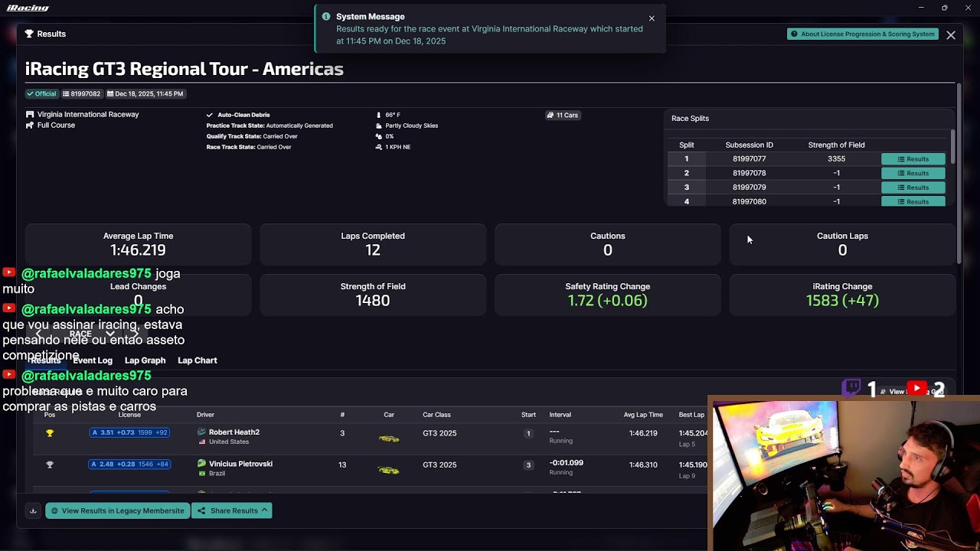Click the Strength of Field 1480 card
Image resolution: width=980 pixels, height=551 pixels.
click(x=373, y=295)
